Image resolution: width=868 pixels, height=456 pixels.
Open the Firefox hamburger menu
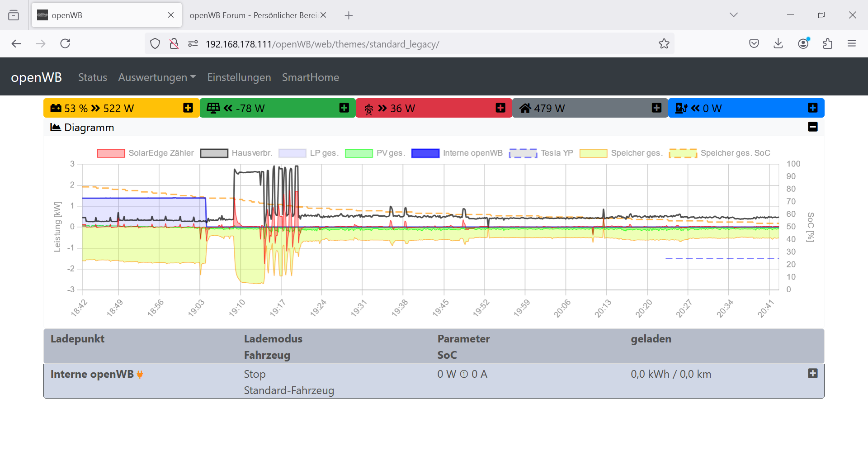coord(852,43)
